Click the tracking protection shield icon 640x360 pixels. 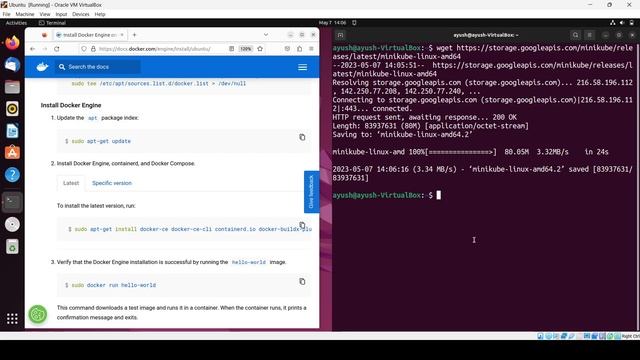pyautogui.click(x=84, y=49)
